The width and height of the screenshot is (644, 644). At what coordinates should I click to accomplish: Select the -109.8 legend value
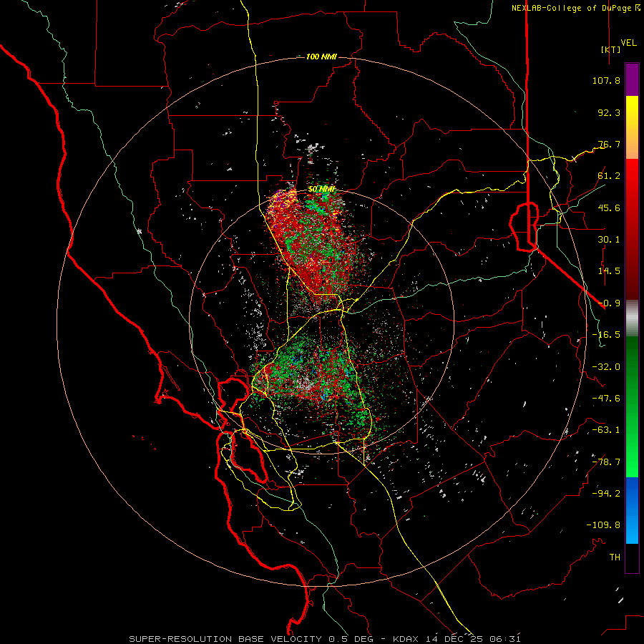point(603,525)
